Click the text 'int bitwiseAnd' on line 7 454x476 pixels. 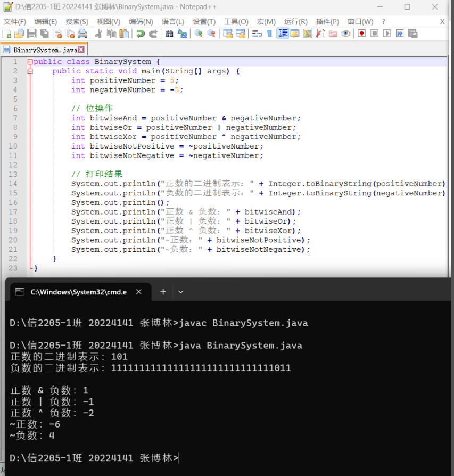(104, 118)
